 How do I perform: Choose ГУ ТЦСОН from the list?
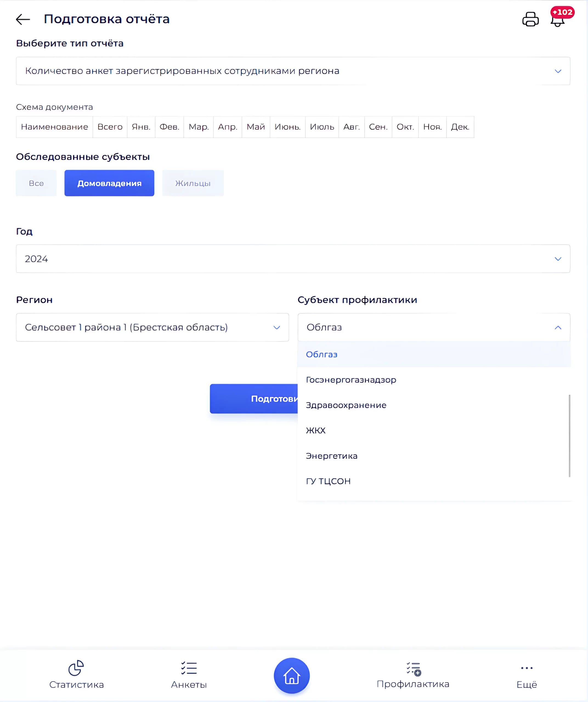[x=434, y=481]
